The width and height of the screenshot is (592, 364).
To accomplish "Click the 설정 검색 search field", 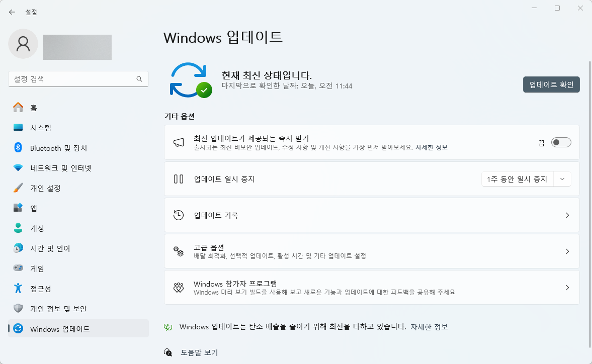I will (x=78, y=79).
